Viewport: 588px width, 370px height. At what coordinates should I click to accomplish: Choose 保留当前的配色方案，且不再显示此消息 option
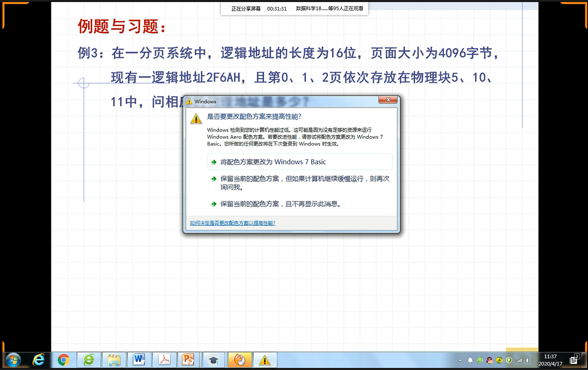pos(300,204)
